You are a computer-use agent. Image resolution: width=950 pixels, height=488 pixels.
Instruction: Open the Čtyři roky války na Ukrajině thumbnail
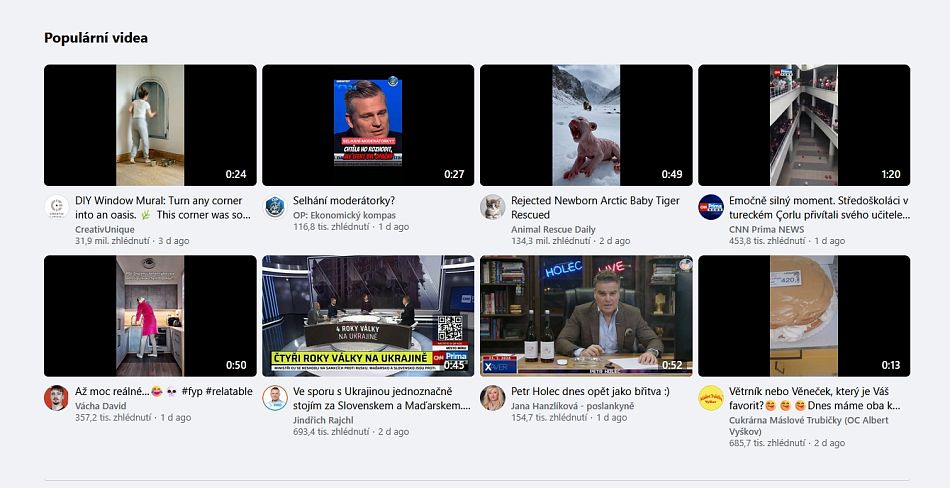pyautogui.click(x=368, y=315)
